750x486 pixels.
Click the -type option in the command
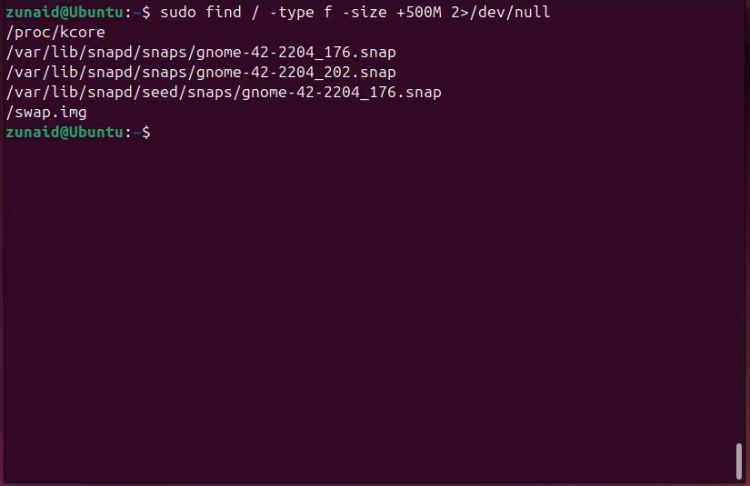(x=292, y=12)
